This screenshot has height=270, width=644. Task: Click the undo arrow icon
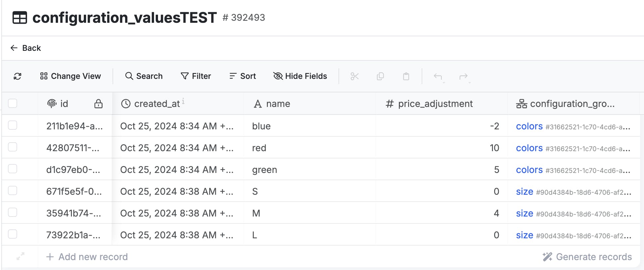pyautogui.click(x=438, y=77)
